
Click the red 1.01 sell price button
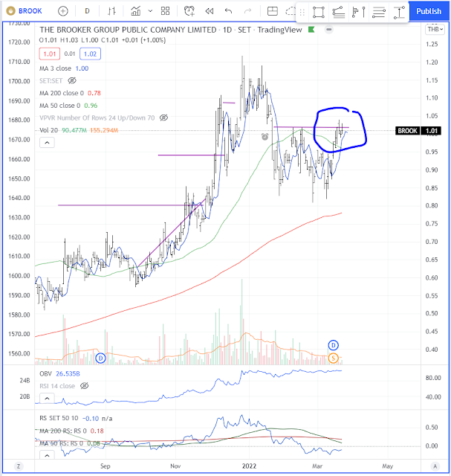click(x=50, y=54)
